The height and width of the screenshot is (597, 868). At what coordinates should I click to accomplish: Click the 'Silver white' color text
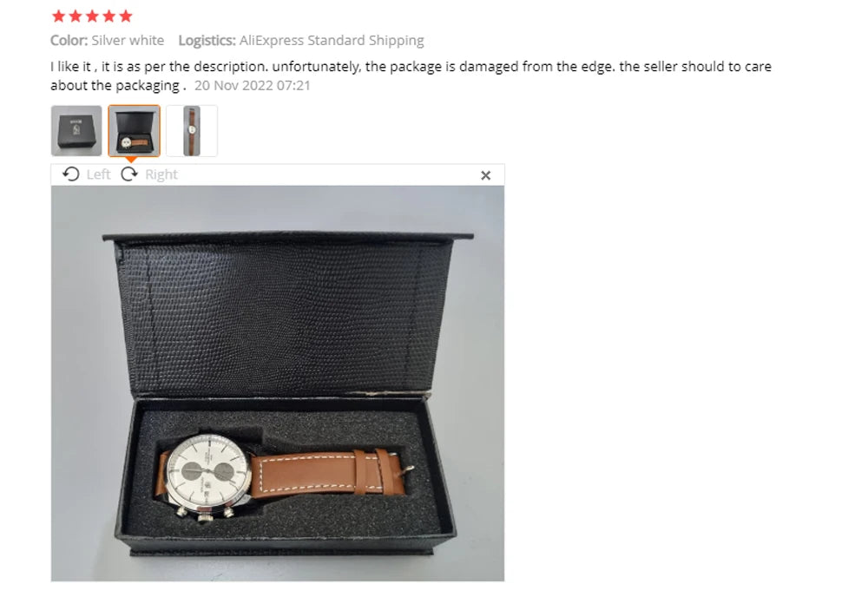click(x=128, y=41)
